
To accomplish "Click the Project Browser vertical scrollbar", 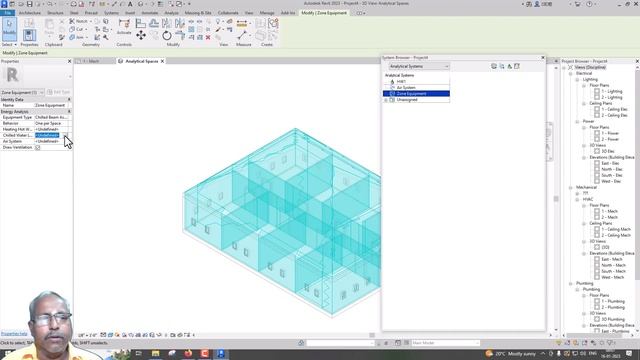I will click(x=638, y=176).
